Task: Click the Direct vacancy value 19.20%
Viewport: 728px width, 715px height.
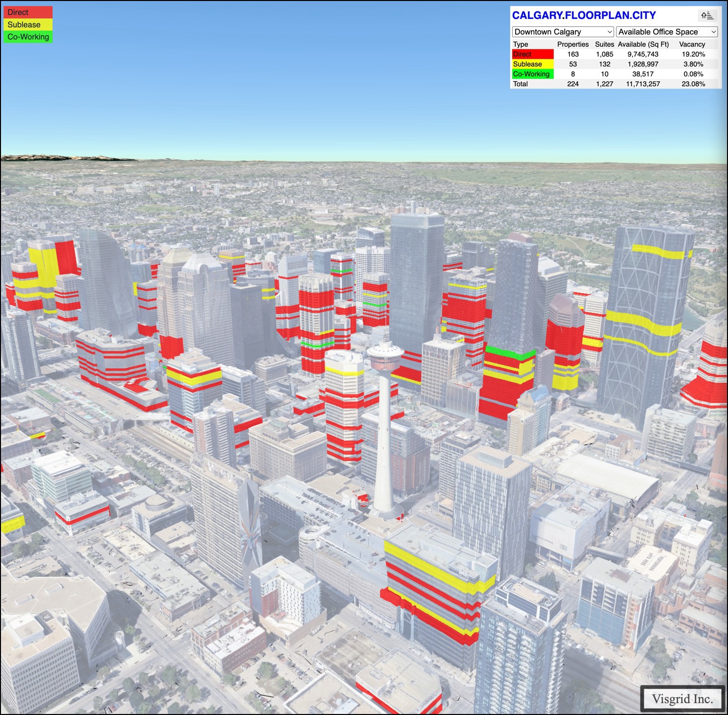Action: [x=693, y=54]
